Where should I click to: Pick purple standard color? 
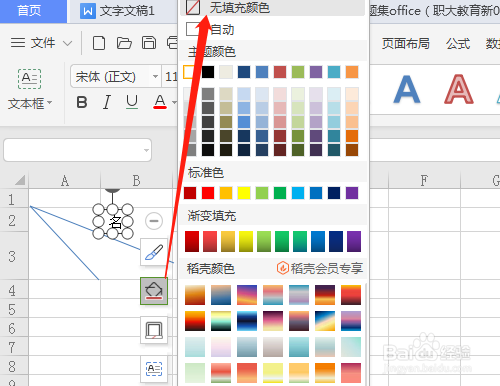click(x=352, y=193)
